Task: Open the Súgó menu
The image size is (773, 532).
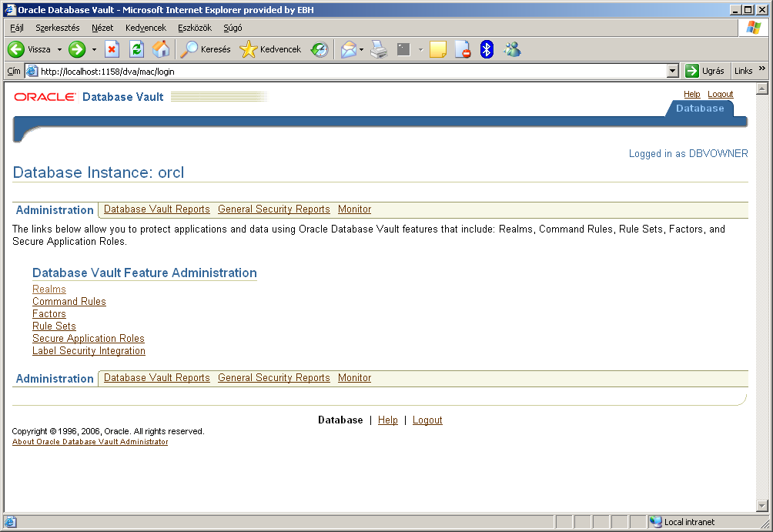Action: tap(233, 28)
